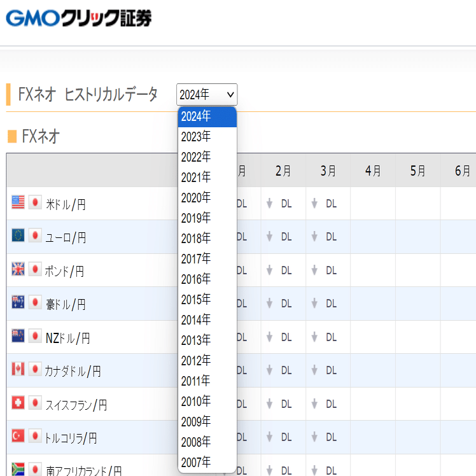Click the NZドル/円 currency pair label

tap(67, 338)
